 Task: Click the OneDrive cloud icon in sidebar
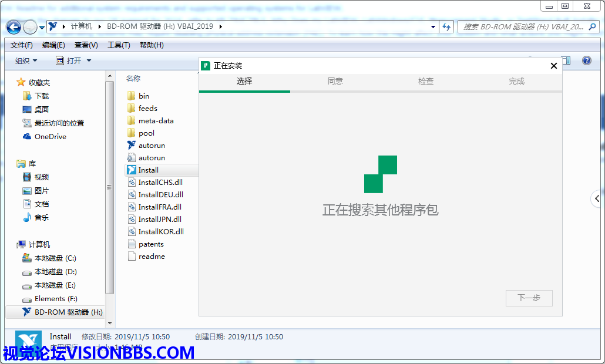point(27,137)
